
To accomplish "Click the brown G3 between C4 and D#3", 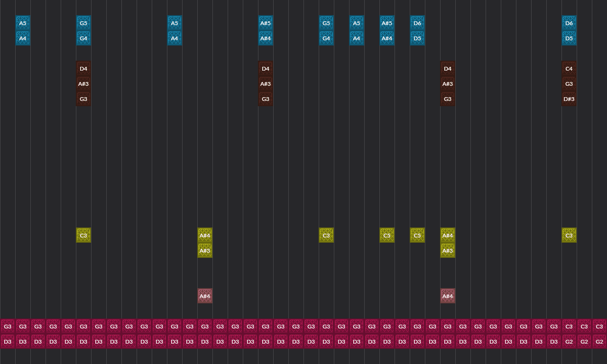I will click(569, 84).
